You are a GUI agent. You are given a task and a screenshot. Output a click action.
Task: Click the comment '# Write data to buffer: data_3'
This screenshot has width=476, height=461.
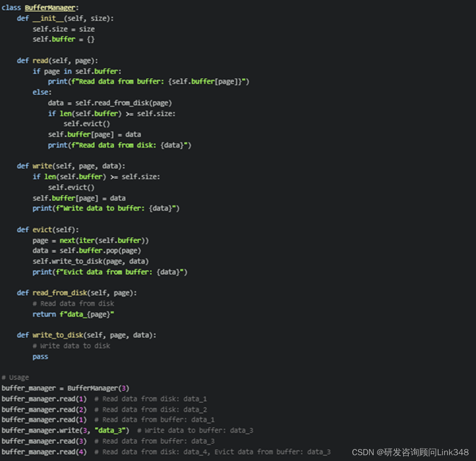195,430
